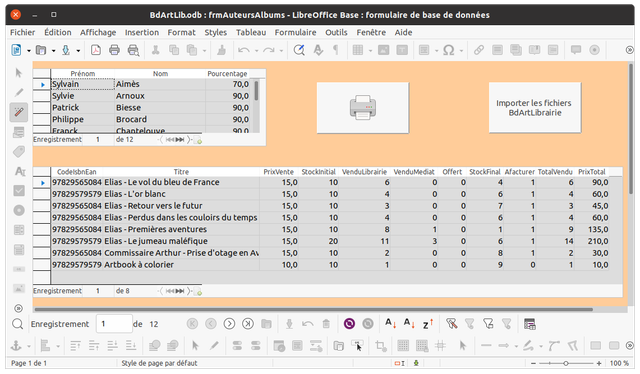This screenshot has width=640, height=374.
Task: Show more design toolbar buttons
Action: [629, 345]
